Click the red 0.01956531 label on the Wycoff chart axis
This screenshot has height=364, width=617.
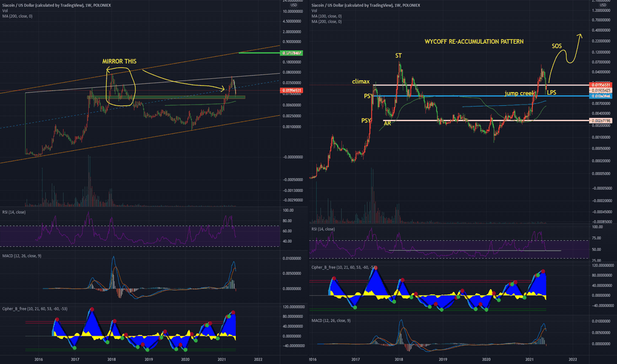(x=600, y=85)
